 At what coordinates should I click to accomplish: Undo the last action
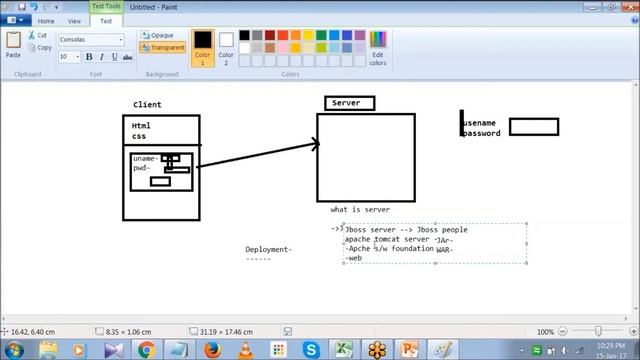[33, 7]
